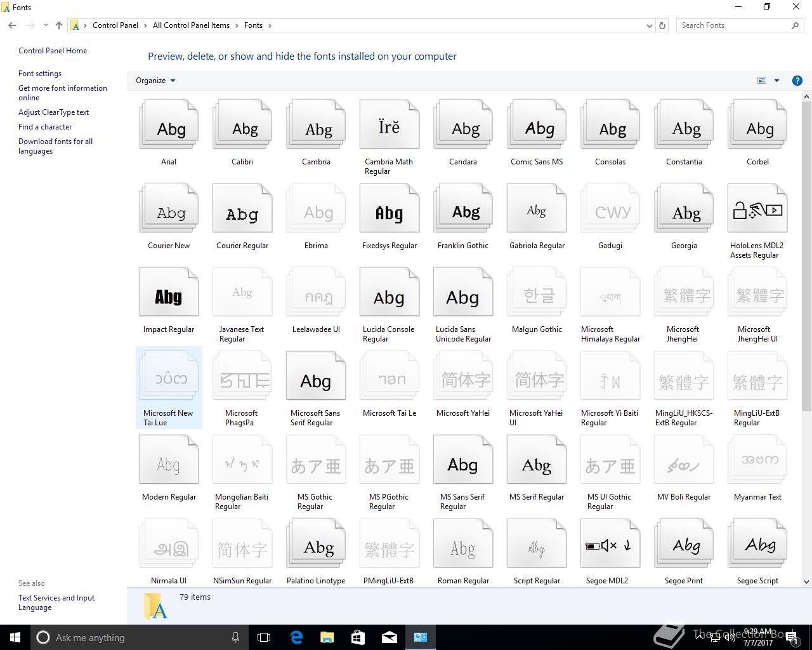The width and height of the screenshot is (812, 650).
Task: Select the Corbel font icon
Action: point(757,124)
